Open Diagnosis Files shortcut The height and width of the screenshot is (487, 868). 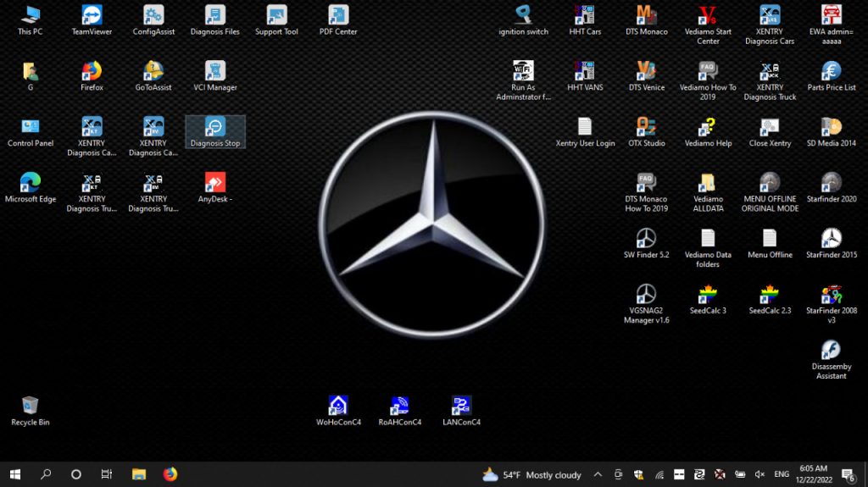tap(214, 20)
